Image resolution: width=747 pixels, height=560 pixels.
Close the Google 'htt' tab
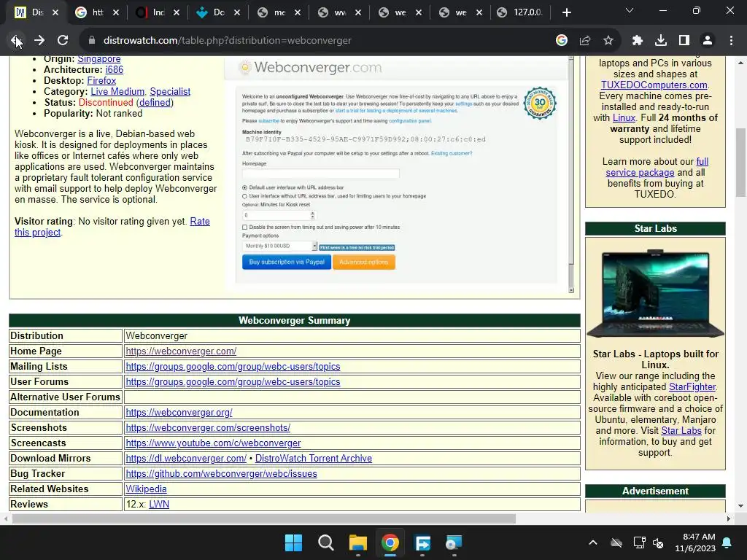(x=116, y=12)
